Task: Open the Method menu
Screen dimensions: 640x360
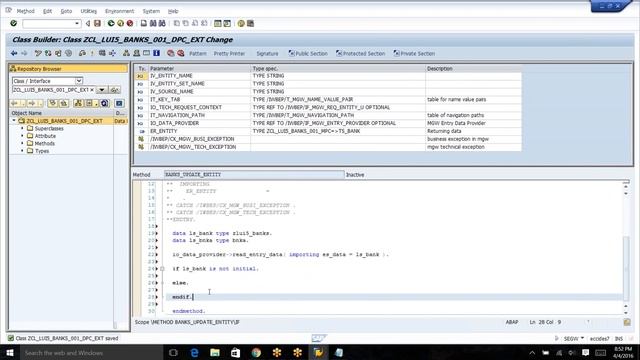Action: coord(25,11)
